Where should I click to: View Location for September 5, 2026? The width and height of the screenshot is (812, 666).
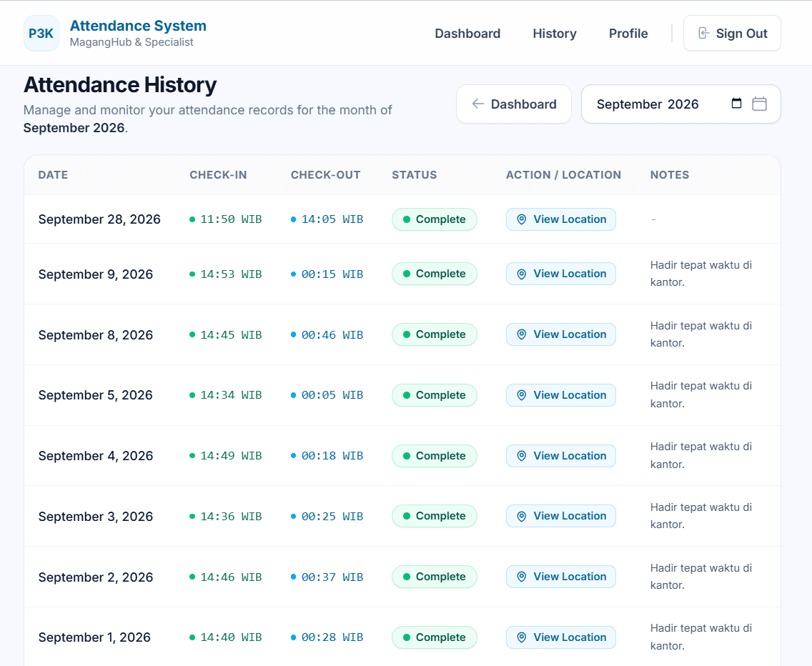[x=561, y=395]
